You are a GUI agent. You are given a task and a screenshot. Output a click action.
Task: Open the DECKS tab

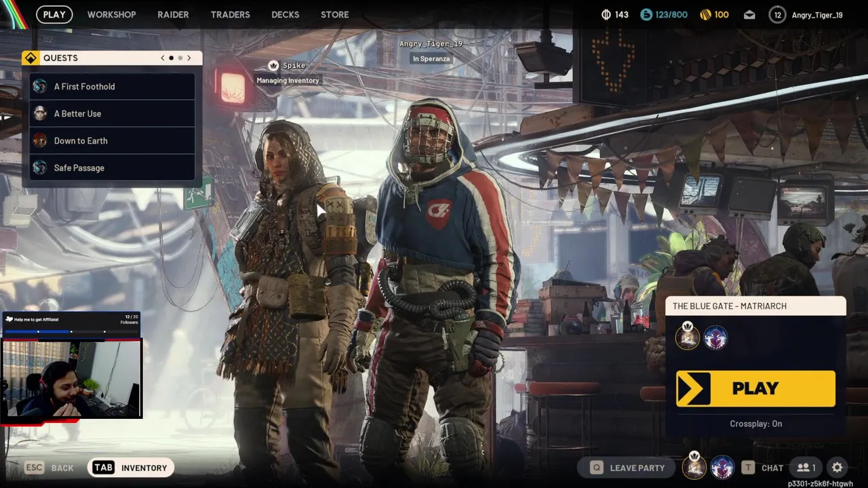pos(285,14)
